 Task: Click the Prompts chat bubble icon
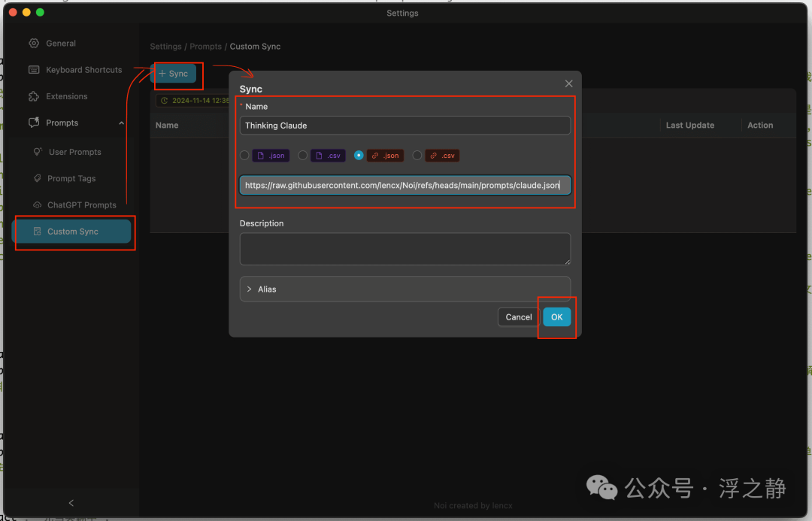(34, 123)
